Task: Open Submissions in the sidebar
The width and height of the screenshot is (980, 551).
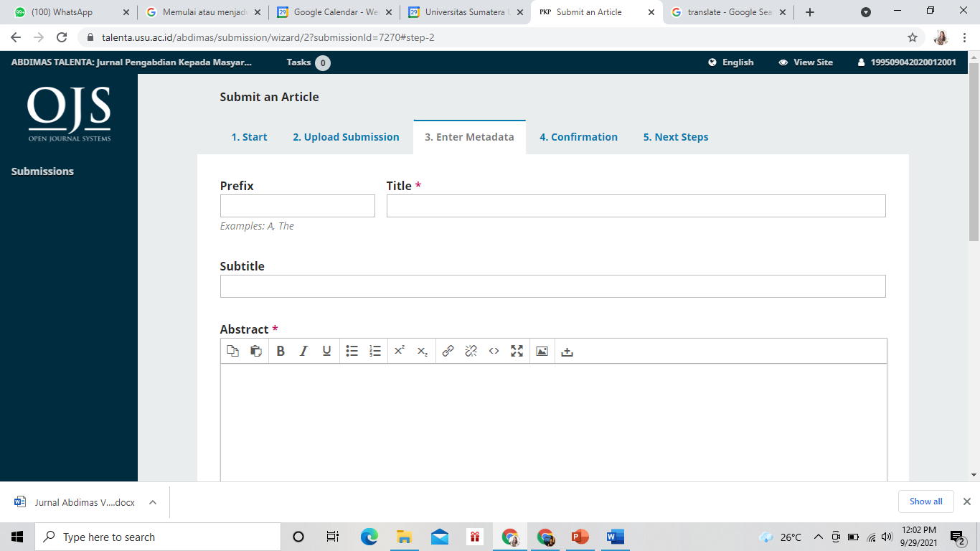Action: pyautogui.click(x=42, y=171)
